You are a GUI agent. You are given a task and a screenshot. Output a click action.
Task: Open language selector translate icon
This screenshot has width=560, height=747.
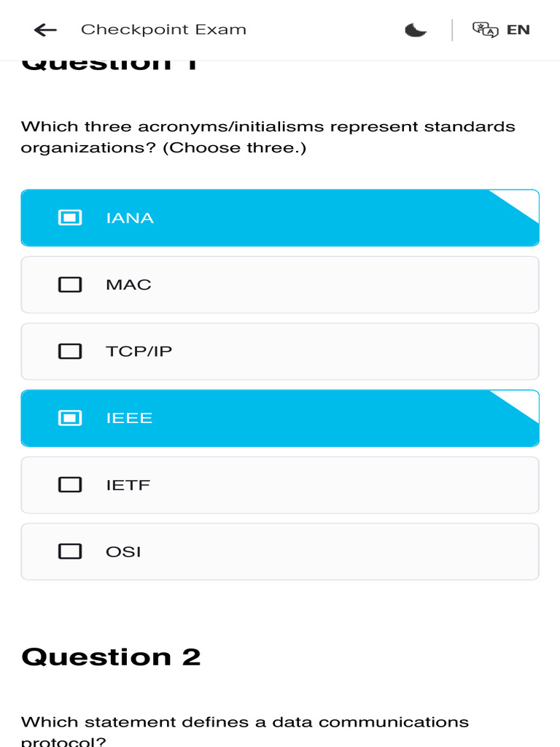[x=486, y=30]
